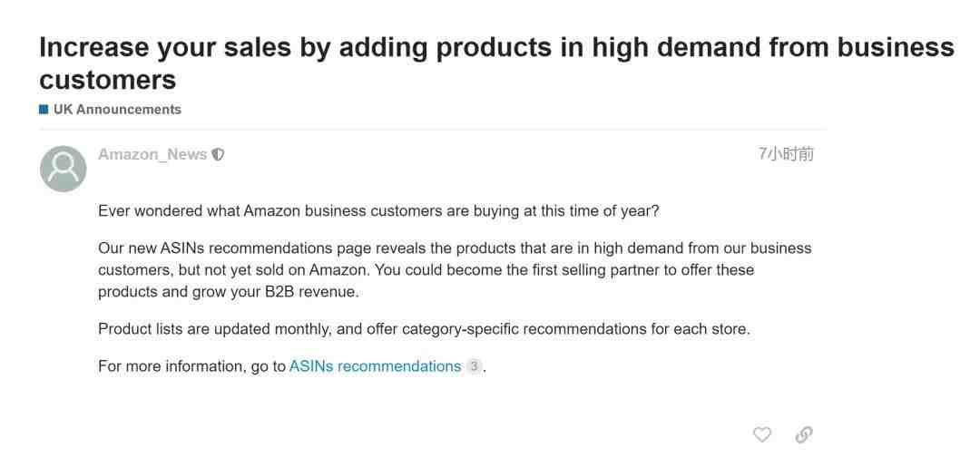Click the sentence 'Ever wondered what Amazon business customers'
The height and width of the screenshot is (457, 980).
coord(378,211)
